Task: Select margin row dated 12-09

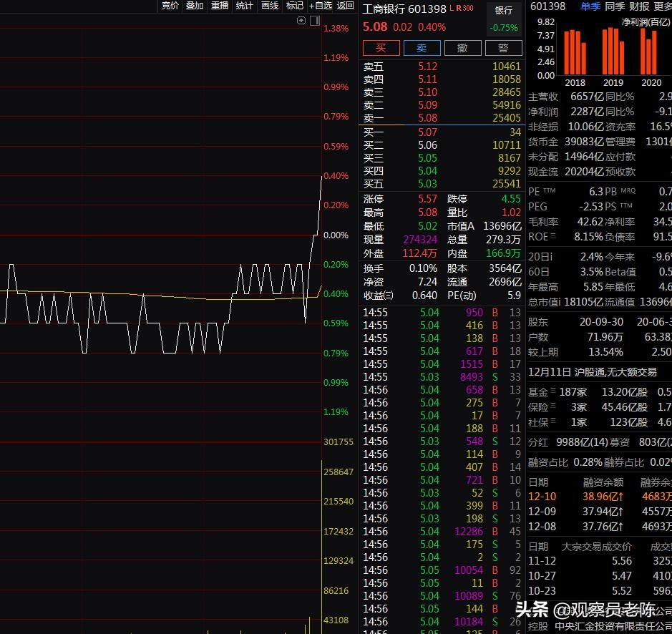Action: coord(600,512)
